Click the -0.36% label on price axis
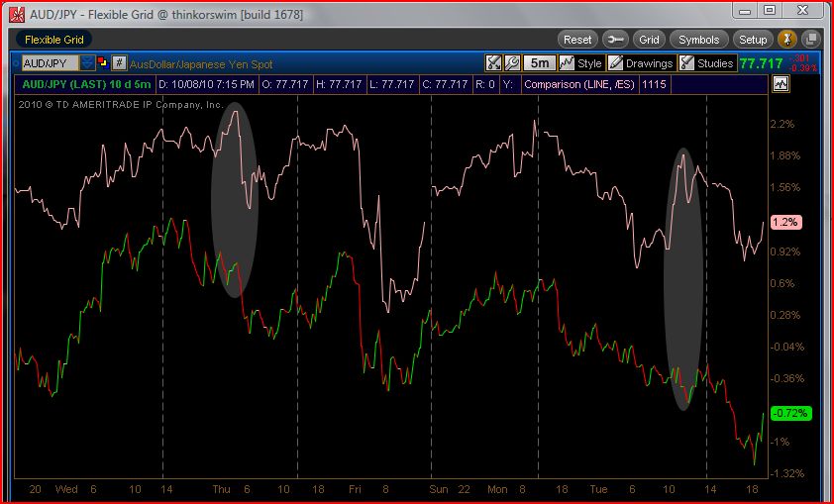This screenshot has height=504, width=834. 787,378
